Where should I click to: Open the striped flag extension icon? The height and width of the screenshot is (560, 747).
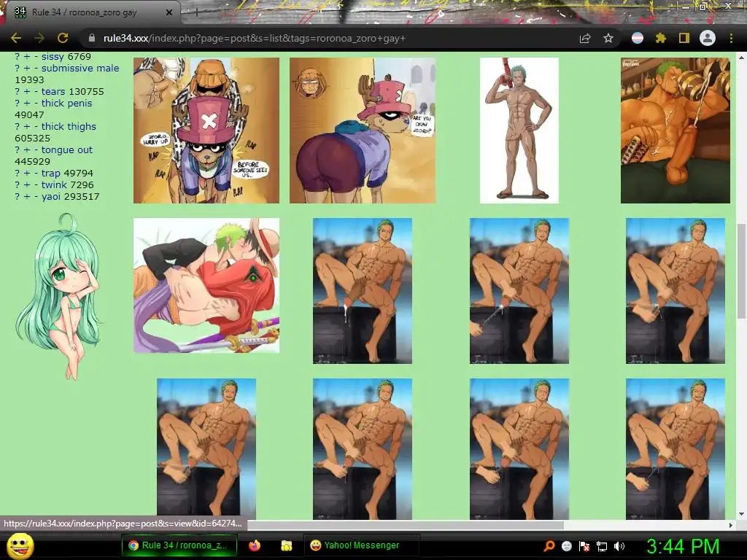pyautogui.click(x=638, y=38)
